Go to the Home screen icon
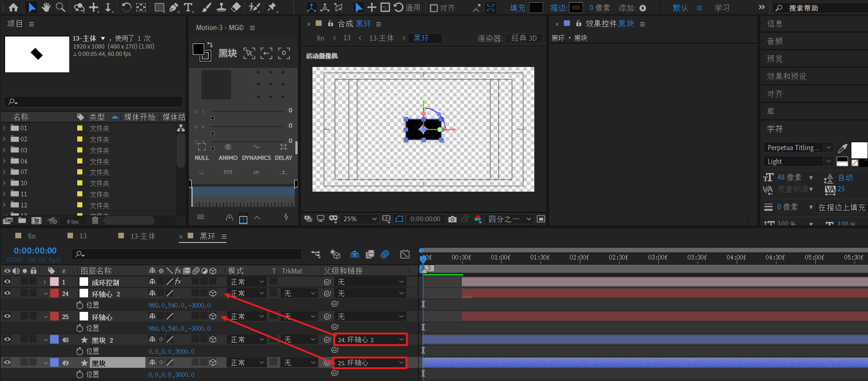This screenshot has height=381, width=868. pos(13,7)
